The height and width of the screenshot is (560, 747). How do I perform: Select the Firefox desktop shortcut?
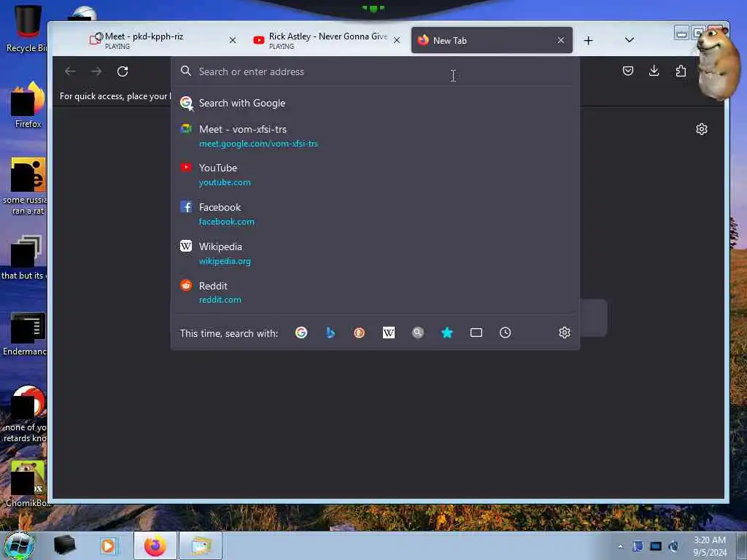[28, 105]
